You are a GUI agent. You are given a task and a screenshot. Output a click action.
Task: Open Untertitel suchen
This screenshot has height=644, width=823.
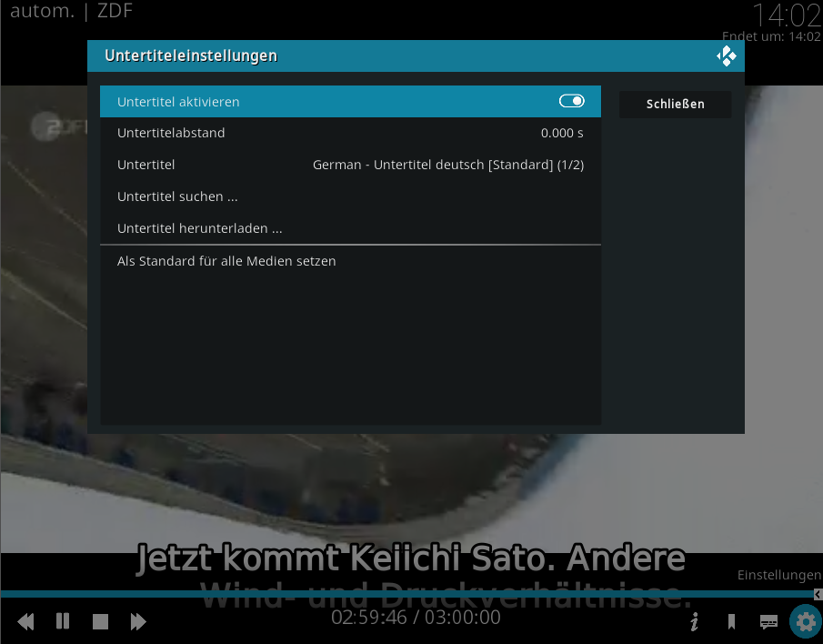tap(350, 196)
